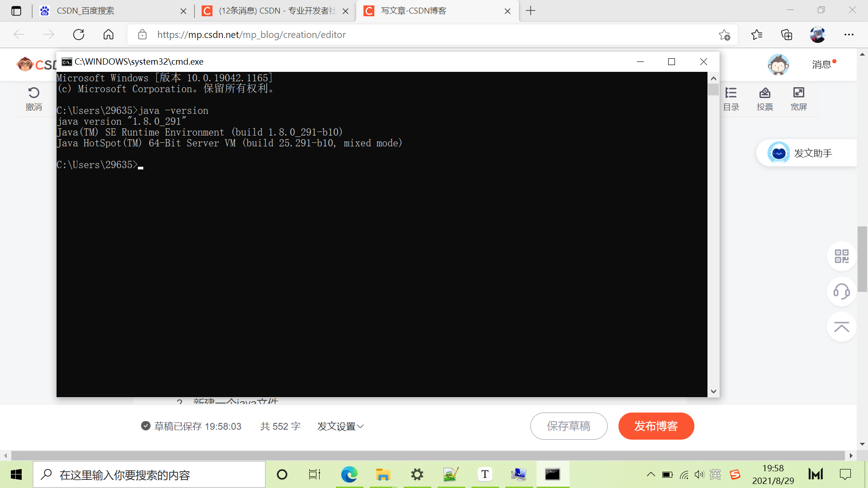
Task: Open the 发文助手 assistant
Action: 807,153
